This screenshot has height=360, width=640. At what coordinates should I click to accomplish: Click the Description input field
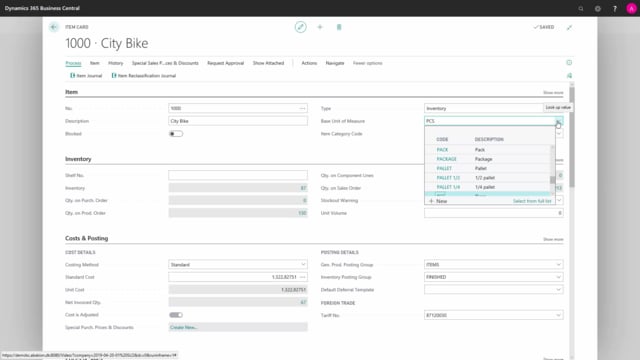[238, 121]
